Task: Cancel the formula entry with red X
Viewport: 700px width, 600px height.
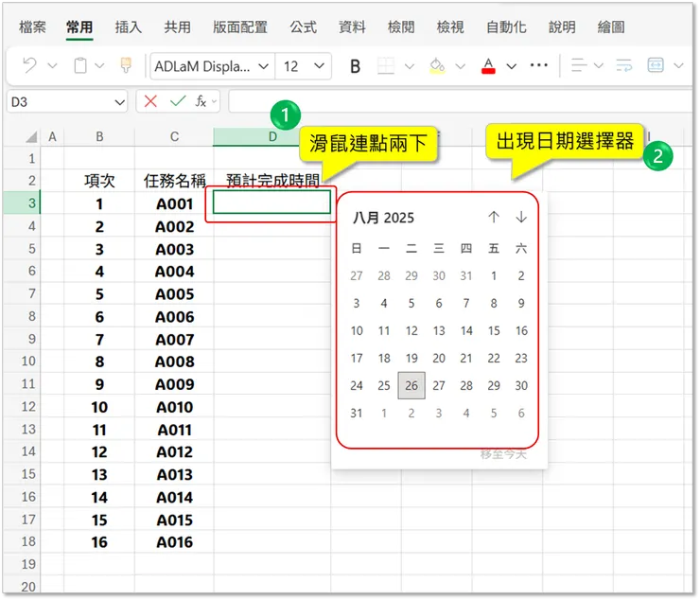Action: (150, 101)
